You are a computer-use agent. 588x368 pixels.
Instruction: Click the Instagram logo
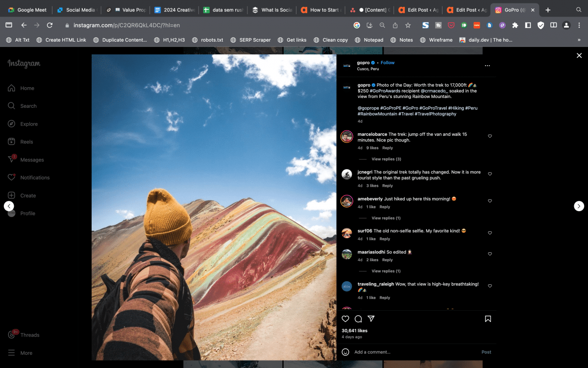click(x=24, y=64)
